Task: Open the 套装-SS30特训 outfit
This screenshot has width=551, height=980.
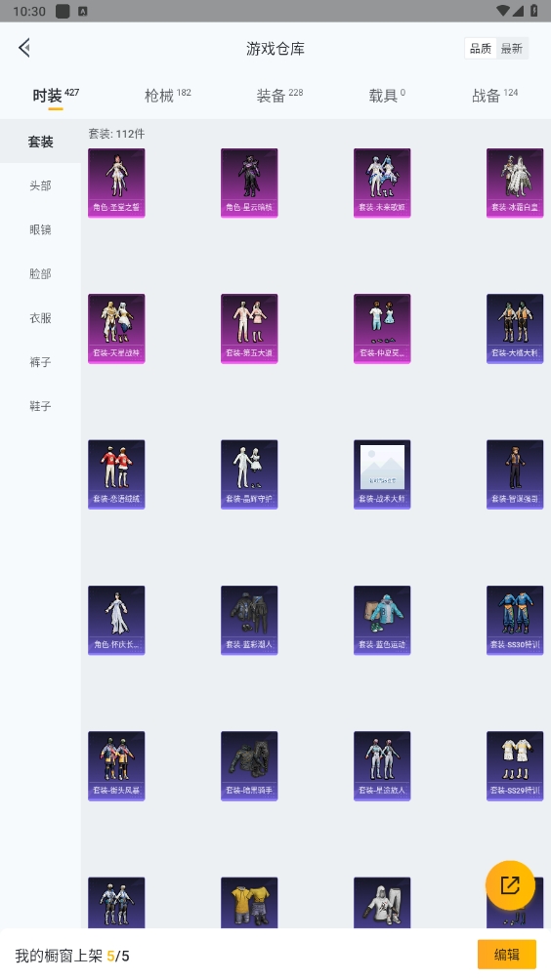Action: 515,620
